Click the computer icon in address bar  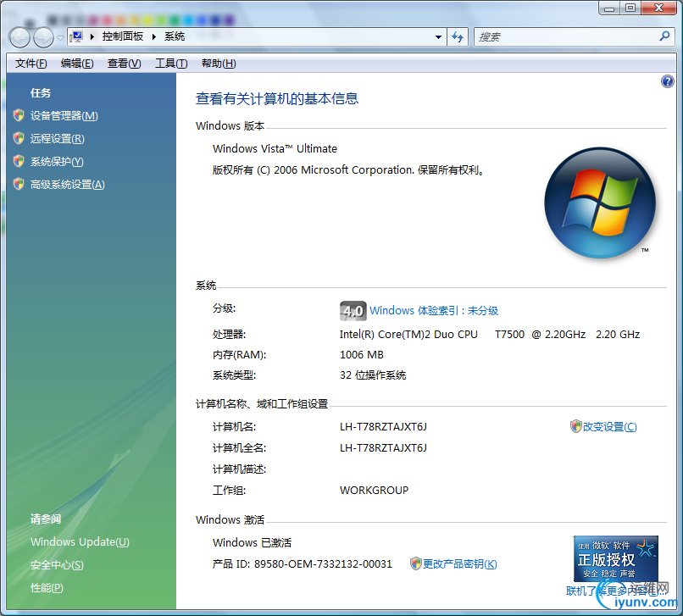(77, 36)
